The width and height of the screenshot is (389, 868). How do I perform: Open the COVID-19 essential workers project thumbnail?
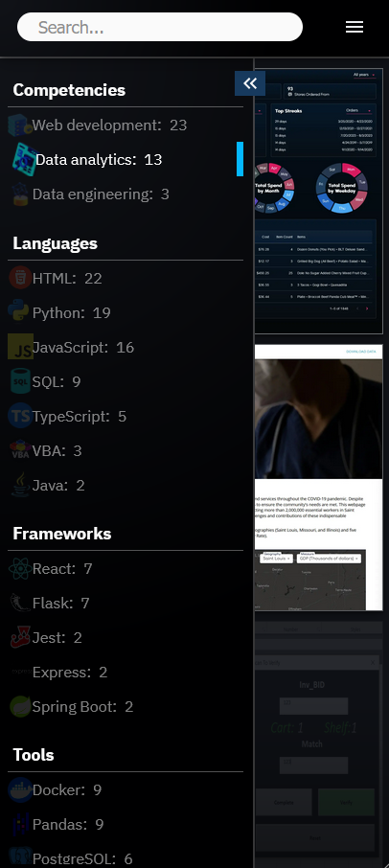coord(319,478)
